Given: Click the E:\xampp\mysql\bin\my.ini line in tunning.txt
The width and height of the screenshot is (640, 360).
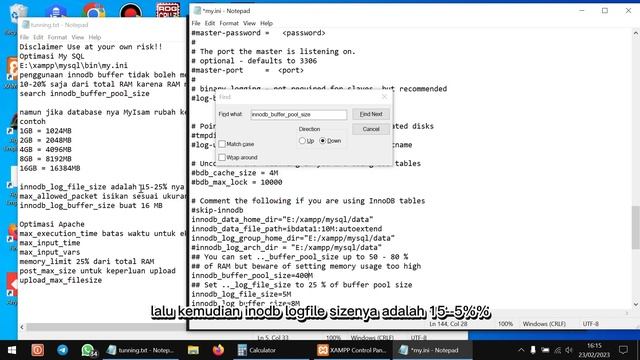Looking at the screenshot, I should pyautogui.click(x=73, y=65).
